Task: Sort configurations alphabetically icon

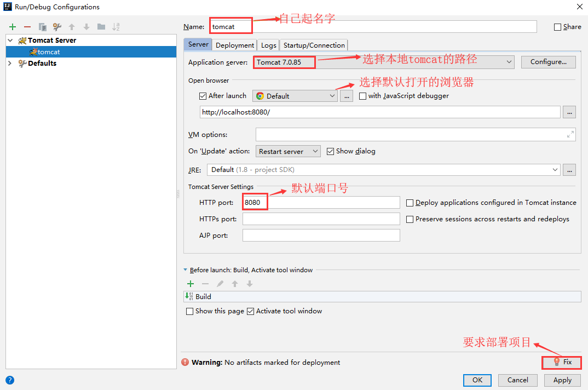Action: pyautogui.click(x=116, y=27)
